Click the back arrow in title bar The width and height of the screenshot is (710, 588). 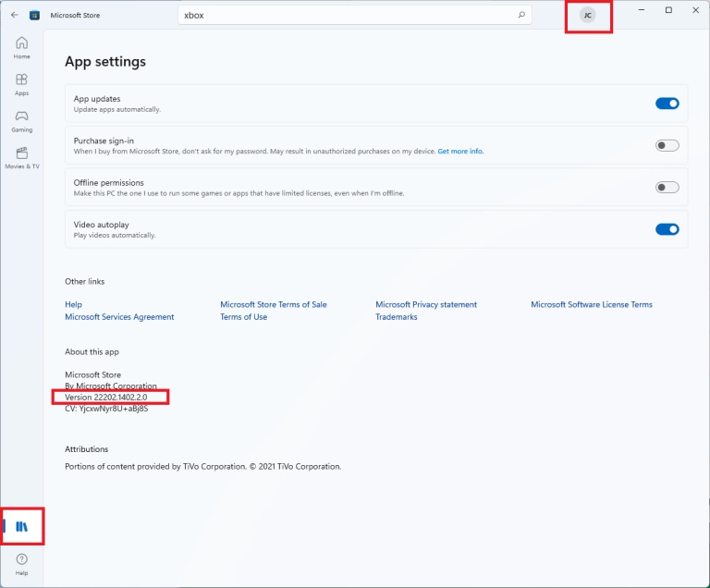pyautogui.click(x=15, y=15)
